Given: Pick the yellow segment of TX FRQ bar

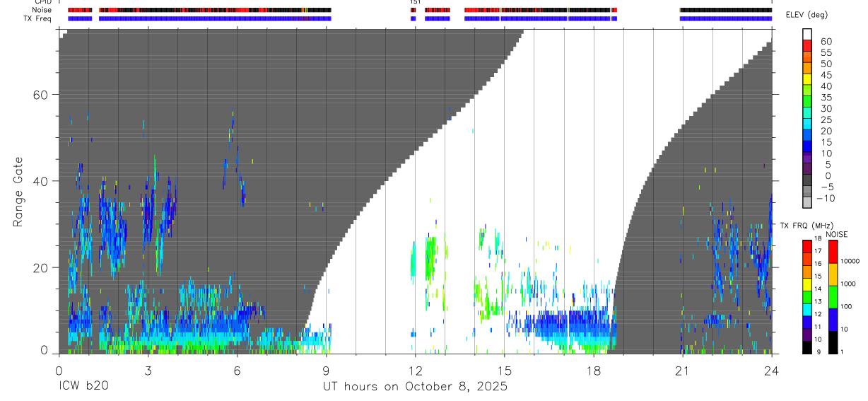Looking at the screenshot, I should click(x=807, y=284).
